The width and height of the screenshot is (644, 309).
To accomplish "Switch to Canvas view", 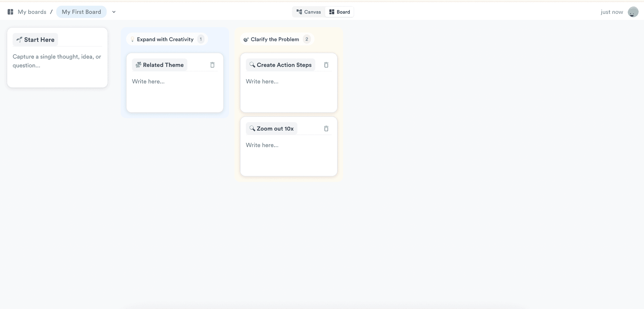I will coord(309,12).
